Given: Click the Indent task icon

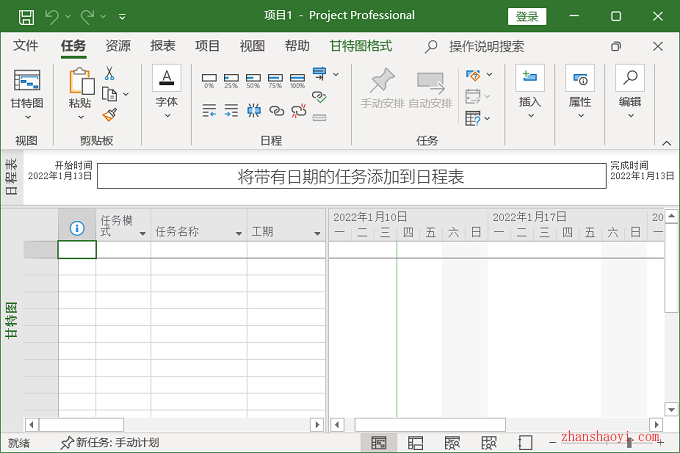Looking at the screenshot, I should point(231,111).
